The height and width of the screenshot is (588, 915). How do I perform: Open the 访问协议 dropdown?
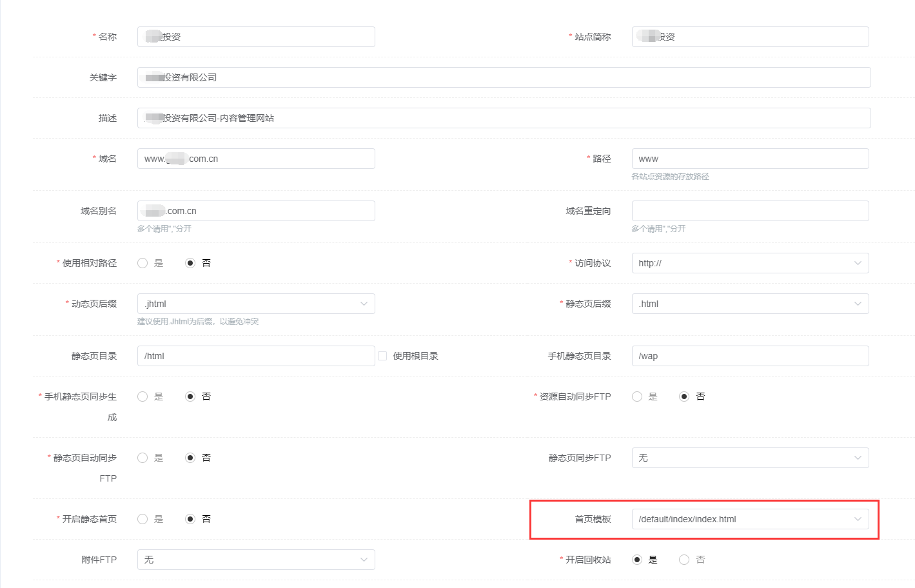pyautogui.click(x=749, y=263)
